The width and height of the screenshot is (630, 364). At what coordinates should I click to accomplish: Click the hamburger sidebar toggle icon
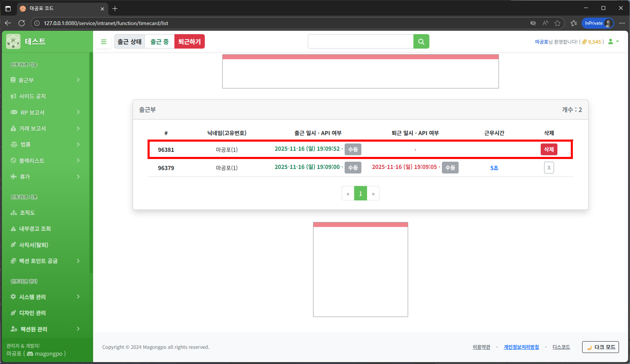point(104,42)
